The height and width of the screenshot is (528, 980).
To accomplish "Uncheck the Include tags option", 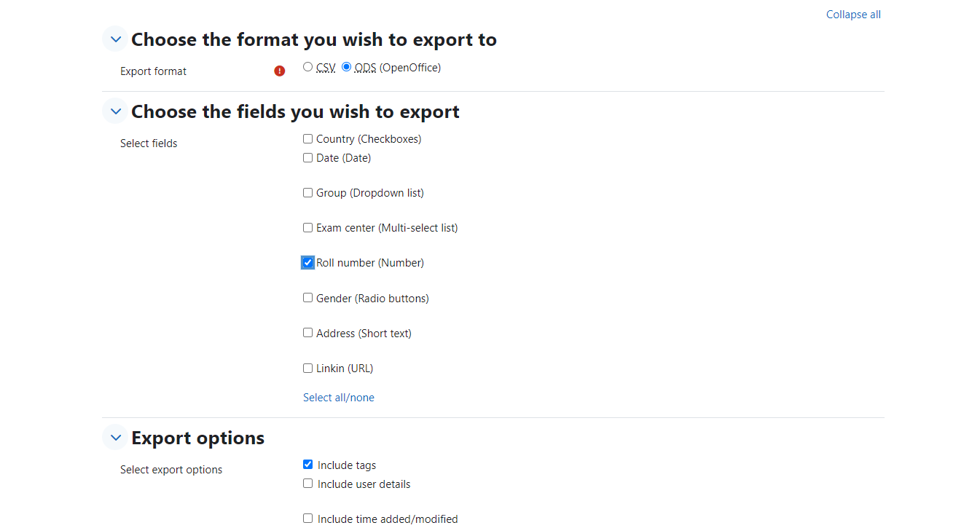I will [307, 465].
